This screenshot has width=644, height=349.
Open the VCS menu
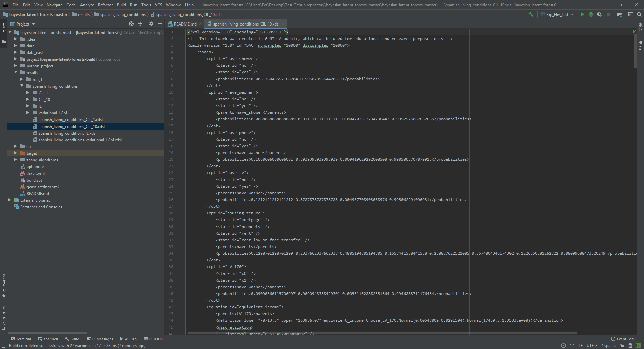point(158,5)
